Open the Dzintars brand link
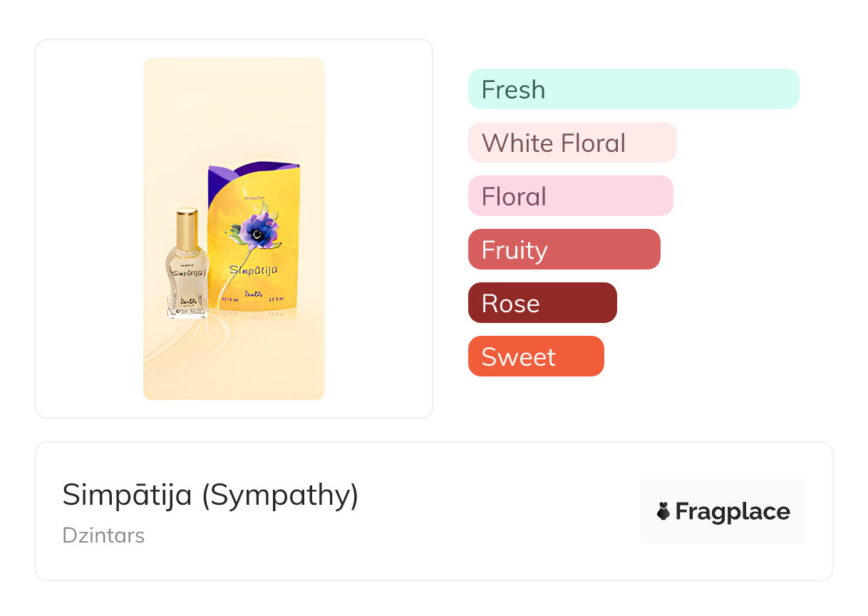Viewport: 868px width, 616px height. [x=103, y=535]
